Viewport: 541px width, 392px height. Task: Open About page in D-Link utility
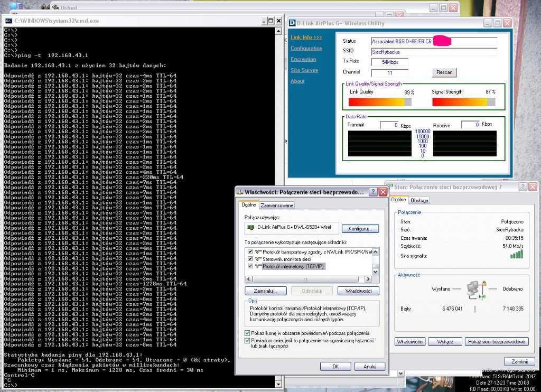tap(297, 81)
